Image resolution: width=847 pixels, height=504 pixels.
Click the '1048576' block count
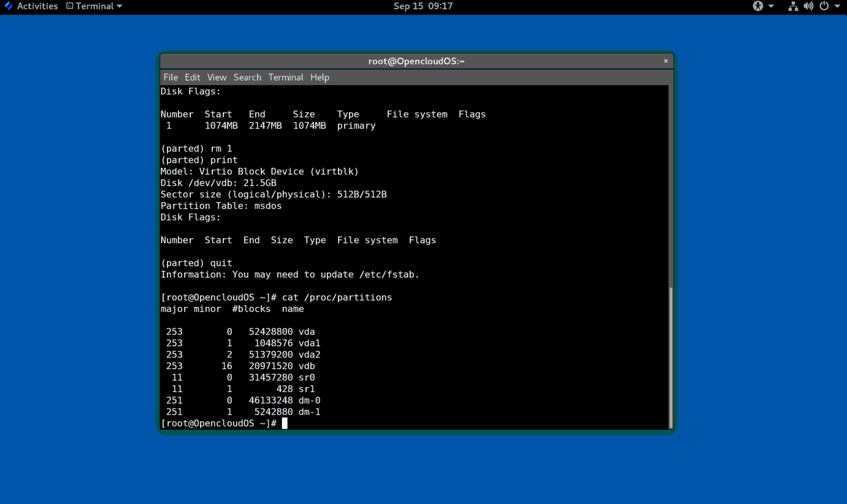pyautogui.click(x=274, y=343)
